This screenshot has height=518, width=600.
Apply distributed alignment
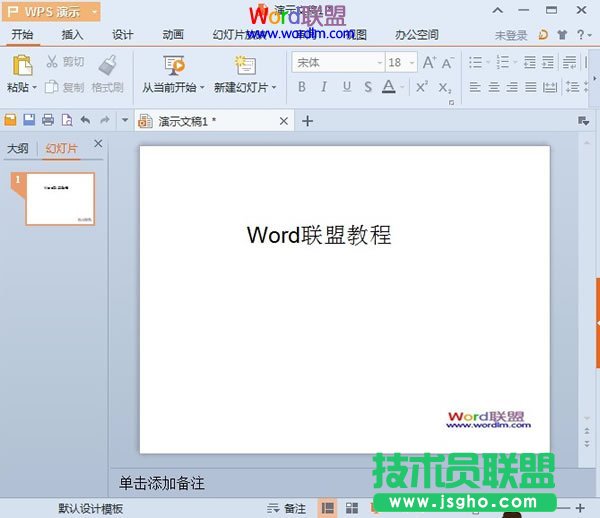(x=550, y=87)
